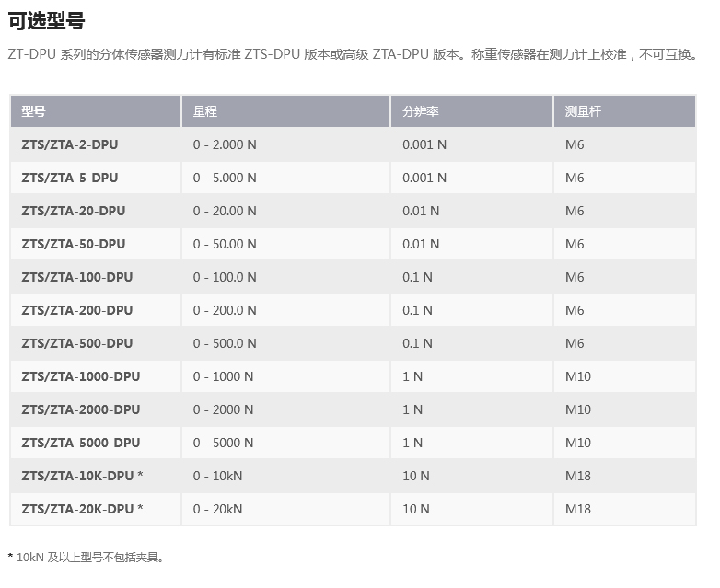Click 0.01 N in ZTS/ZTA-20-DPU row

coord(421,211)
